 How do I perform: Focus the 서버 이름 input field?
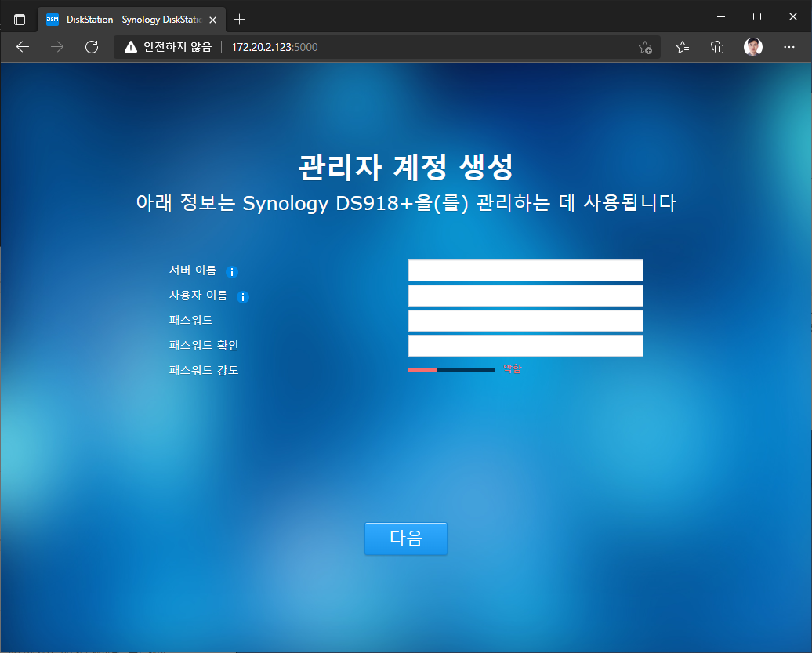(x=526, y=270)
